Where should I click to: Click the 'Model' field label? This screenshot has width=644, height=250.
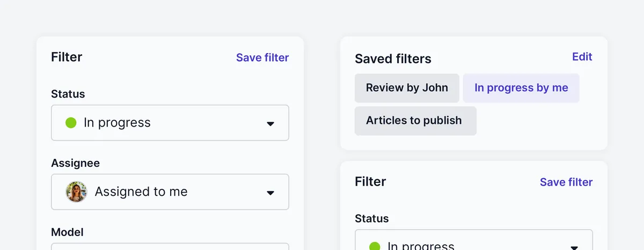pyautogui.click(x=67, y=232)
